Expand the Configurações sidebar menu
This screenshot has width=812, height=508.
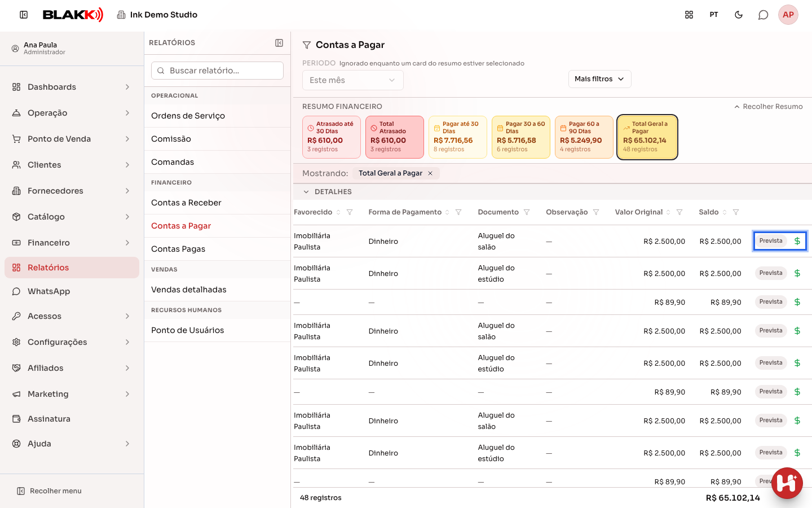[72, 342]
